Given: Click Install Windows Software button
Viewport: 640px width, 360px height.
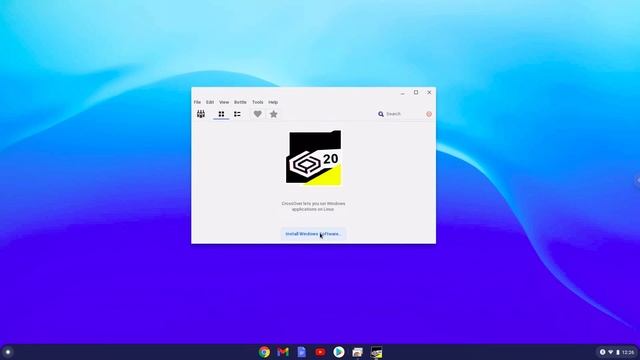Looking at the screenshot, I should pos(313,234).
